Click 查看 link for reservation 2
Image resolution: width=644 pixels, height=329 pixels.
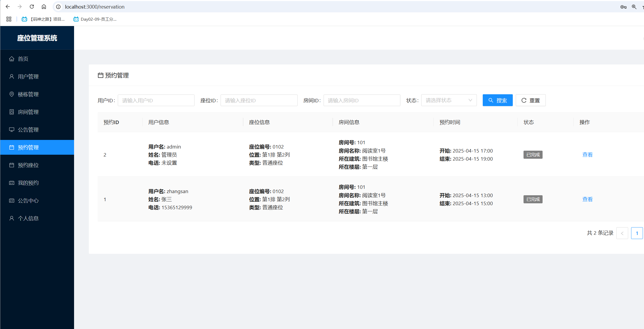coord(587,155)
